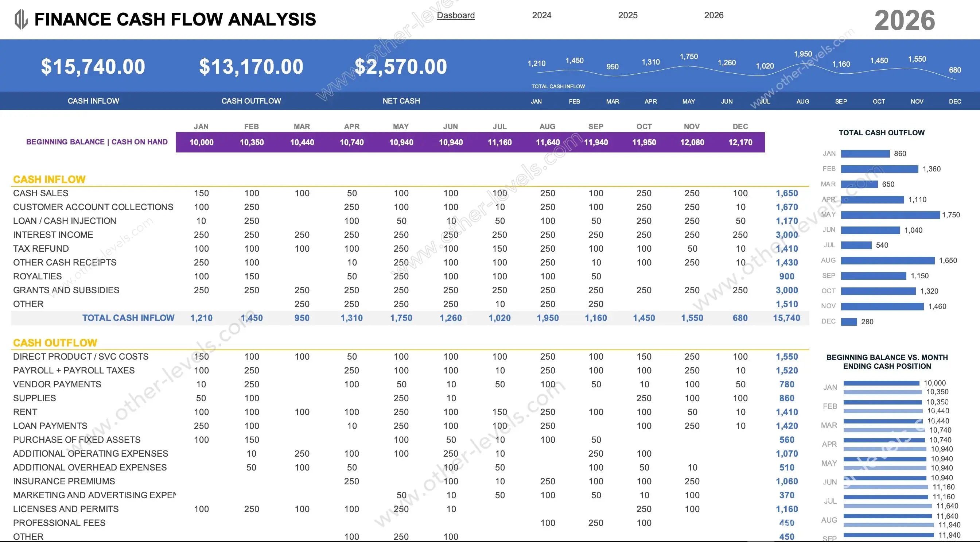Switch to the 2025 sheet tab
Screen dimensions: 980x542
627,15
